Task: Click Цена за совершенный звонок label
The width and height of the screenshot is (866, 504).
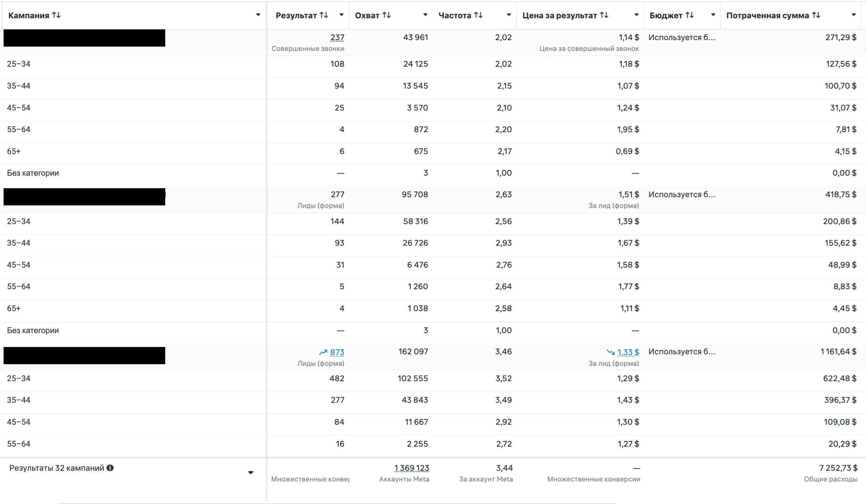Action: (x=589, y=48)
